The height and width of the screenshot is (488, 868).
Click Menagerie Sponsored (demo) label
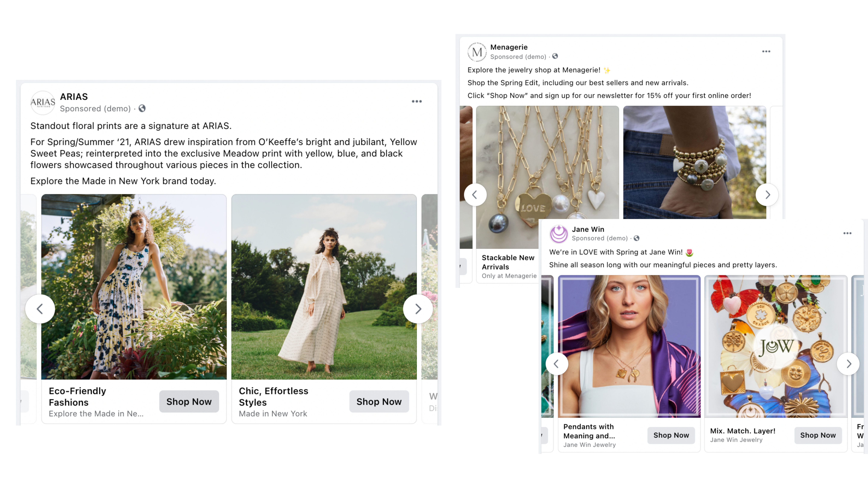(518, 57)
